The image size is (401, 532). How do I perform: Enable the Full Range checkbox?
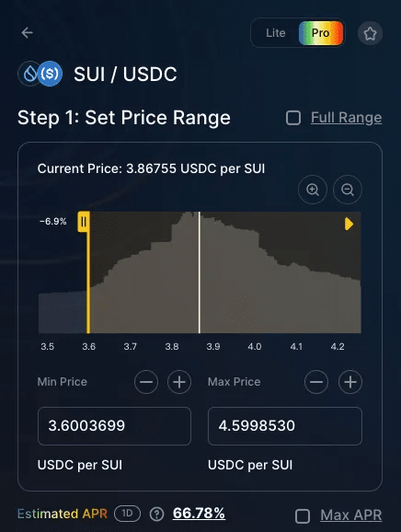[x=293, y=118]
